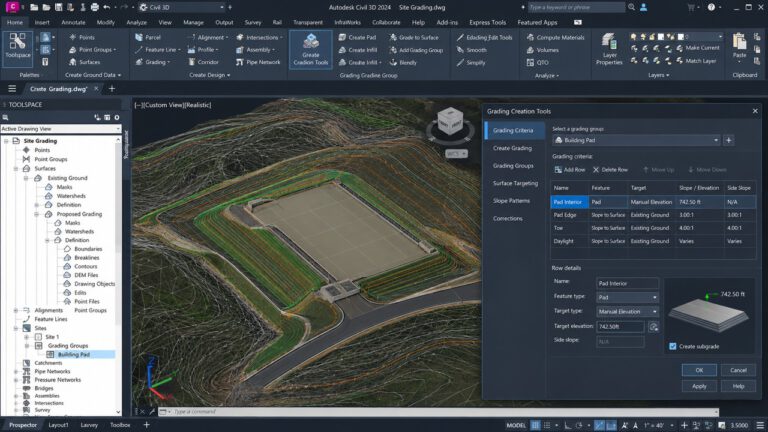Select the Smooth tool
Image resolution: width=768 pixels, height=432 pixels.
click(x=472, y=50)
